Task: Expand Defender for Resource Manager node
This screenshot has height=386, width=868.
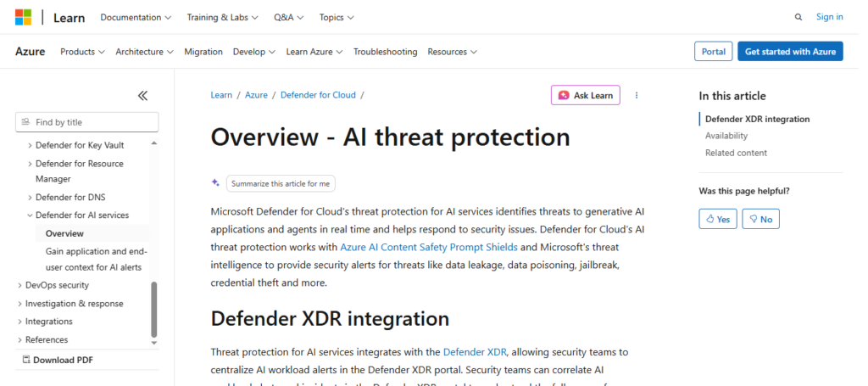Action: click(x=31, y=164)
